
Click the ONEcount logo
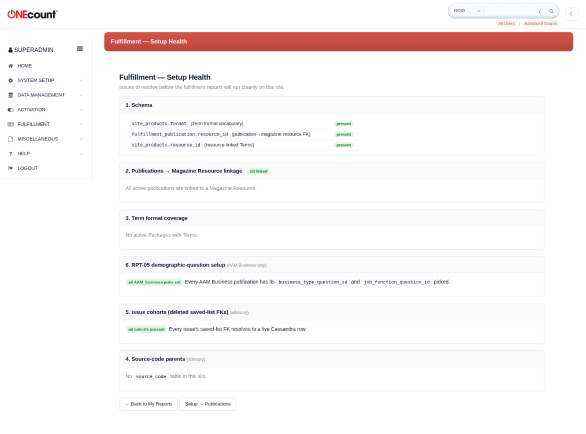[33, 14]
